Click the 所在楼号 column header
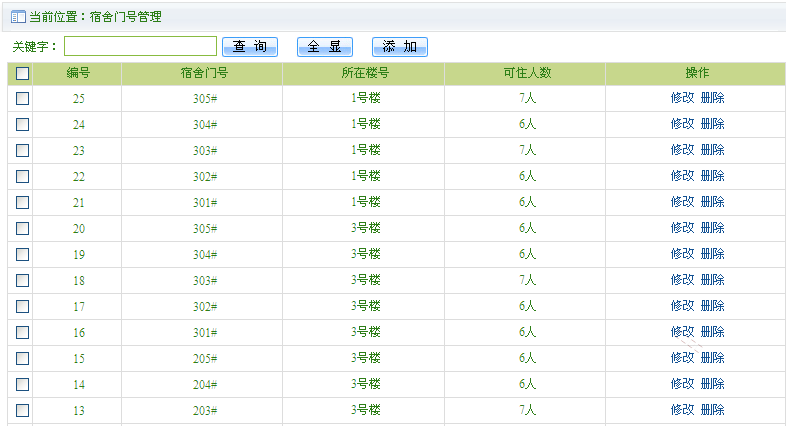The height and width of the screenshot is (426, 786). point(365,73)
